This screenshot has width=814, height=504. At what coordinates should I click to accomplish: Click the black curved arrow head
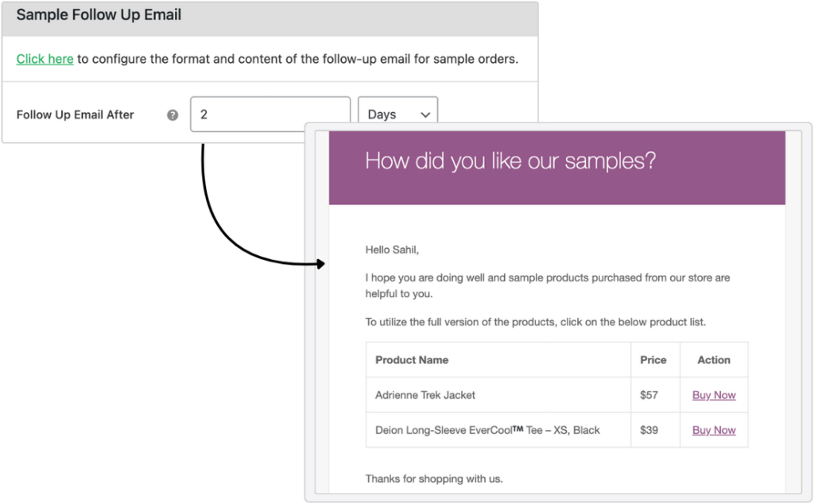tap(320, 264)
